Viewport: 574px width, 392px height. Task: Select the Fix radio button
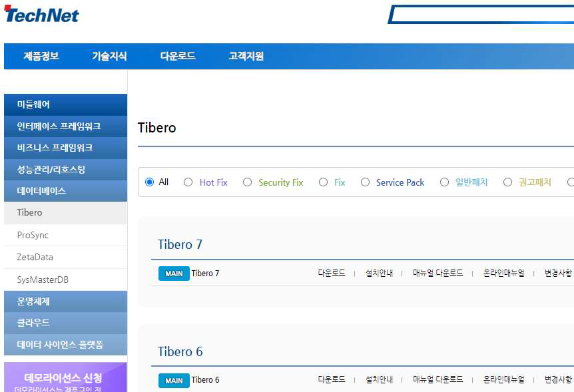coord(323,182)
